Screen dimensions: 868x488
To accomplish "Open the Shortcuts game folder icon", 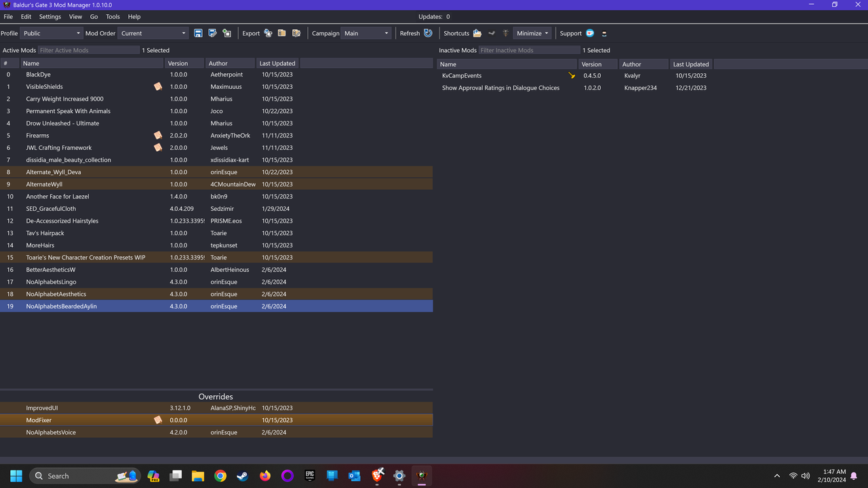I will point(477,33).
